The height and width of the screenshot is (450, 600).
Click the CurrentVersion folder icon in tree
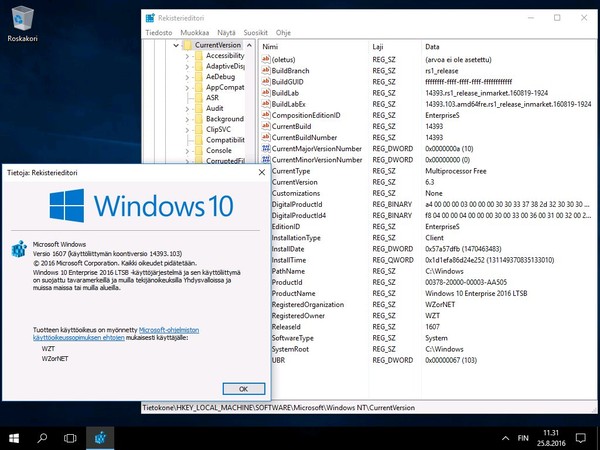click(x=187, y=45)
